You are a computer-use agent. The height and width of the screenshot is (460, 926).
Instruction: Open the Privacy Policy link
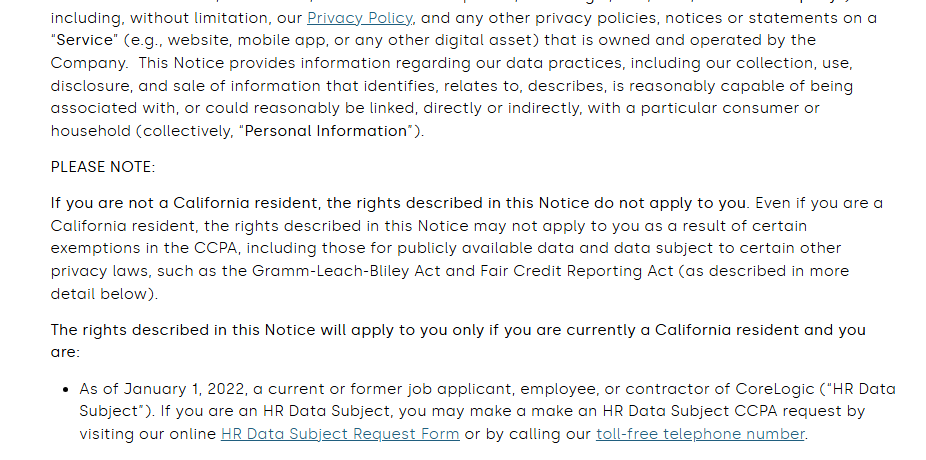(x=360, y=18)
